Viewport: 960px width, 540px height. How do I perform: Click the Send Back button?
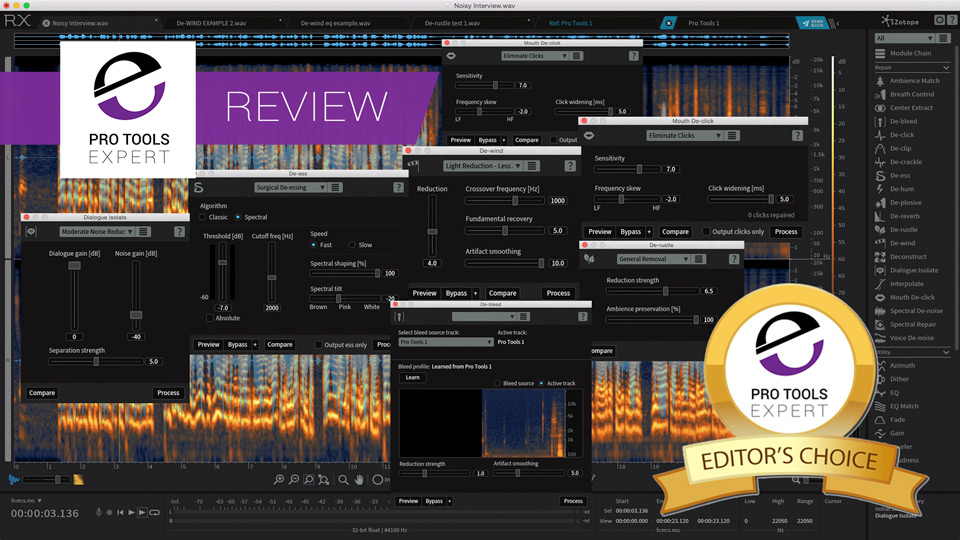point(812,23)
